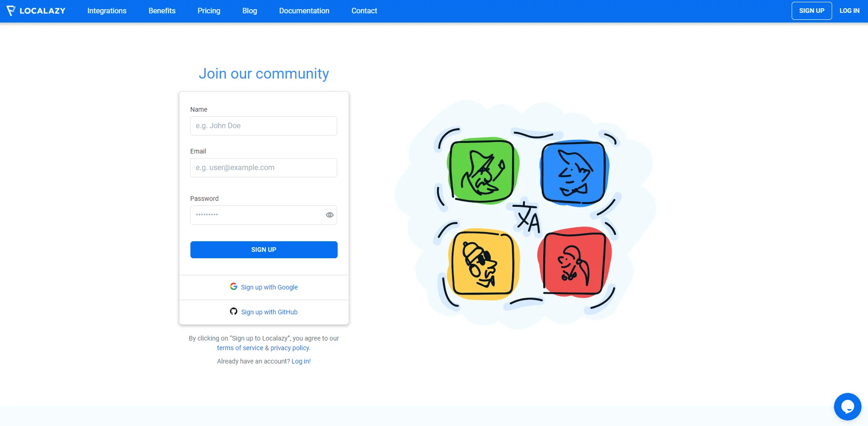Viewport: 868px width, 426px height.
Task: Open the Integrations menu
Action: [107, 11]
